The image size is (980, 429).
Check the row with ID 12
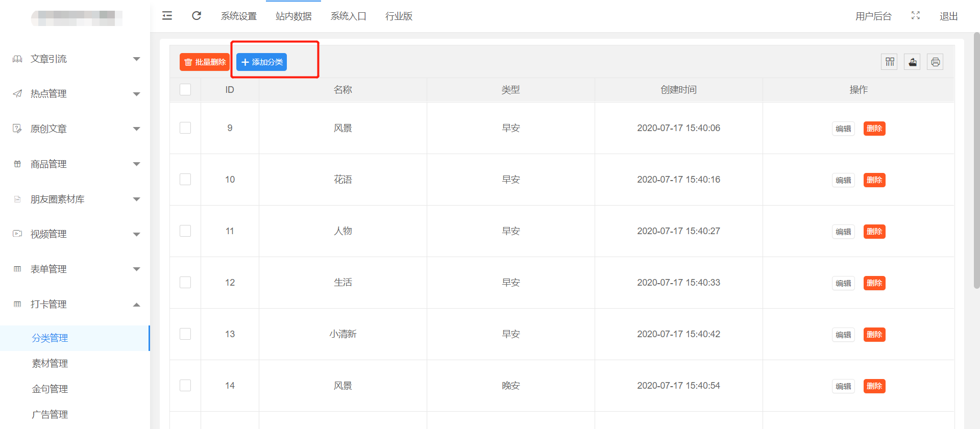tap(185, 282)
